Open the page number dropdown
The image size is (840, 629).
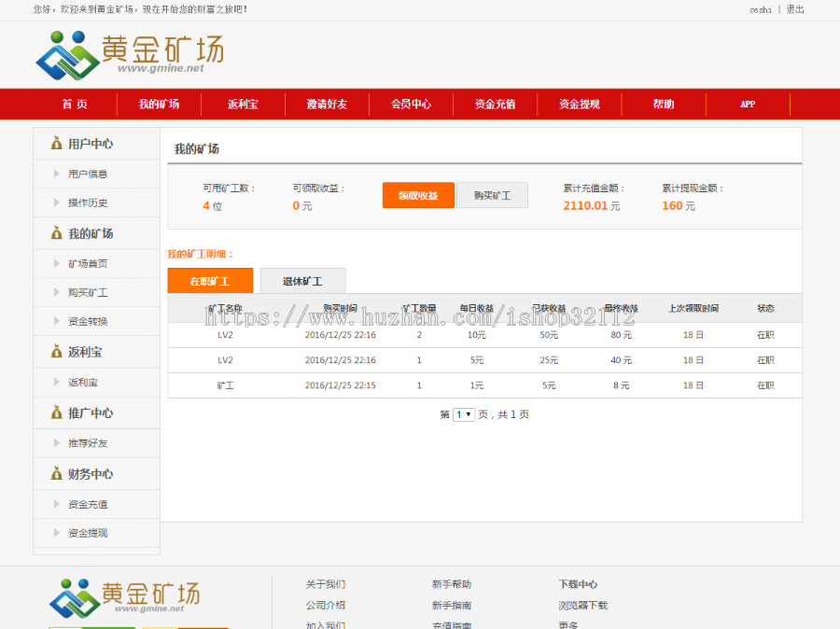click(464, 414)
